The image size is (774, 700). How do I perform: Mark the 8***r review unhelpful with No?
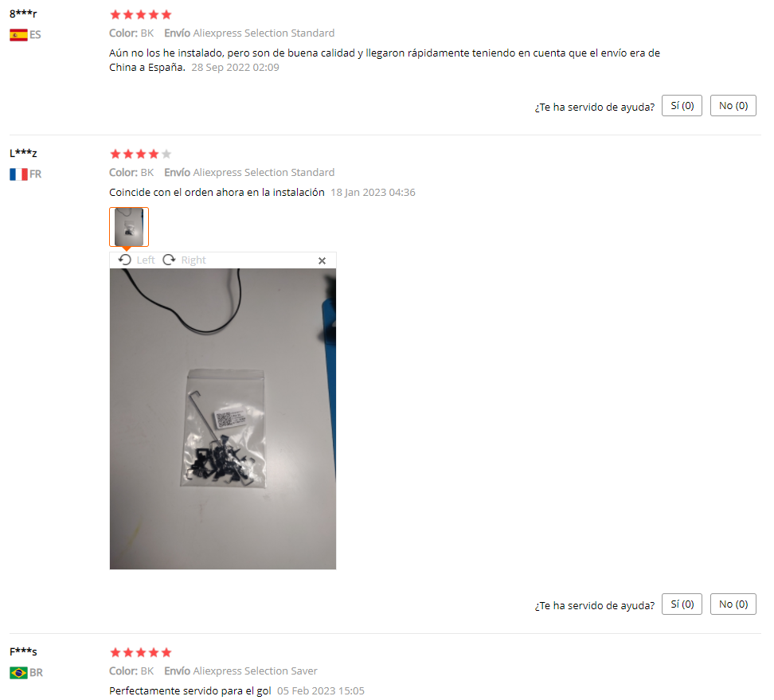point(733,106)
